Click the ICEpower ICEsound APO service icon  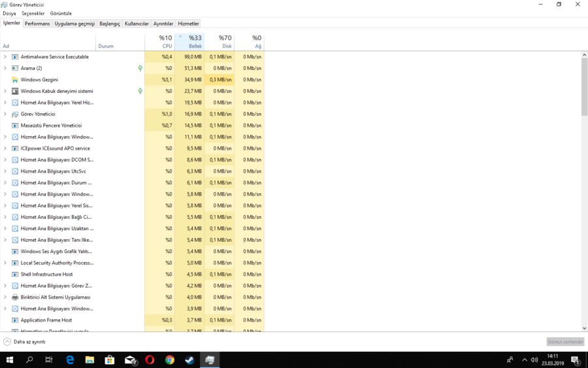15,148
